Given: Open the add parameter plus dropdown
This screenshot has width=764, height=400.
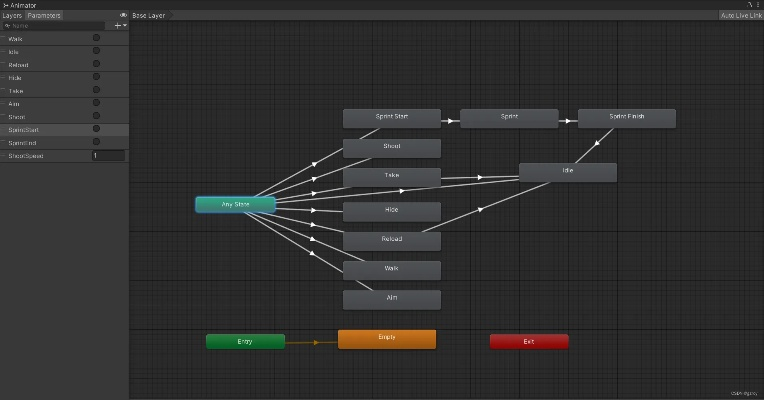Looking at the screenshot, I should (119, 26).
